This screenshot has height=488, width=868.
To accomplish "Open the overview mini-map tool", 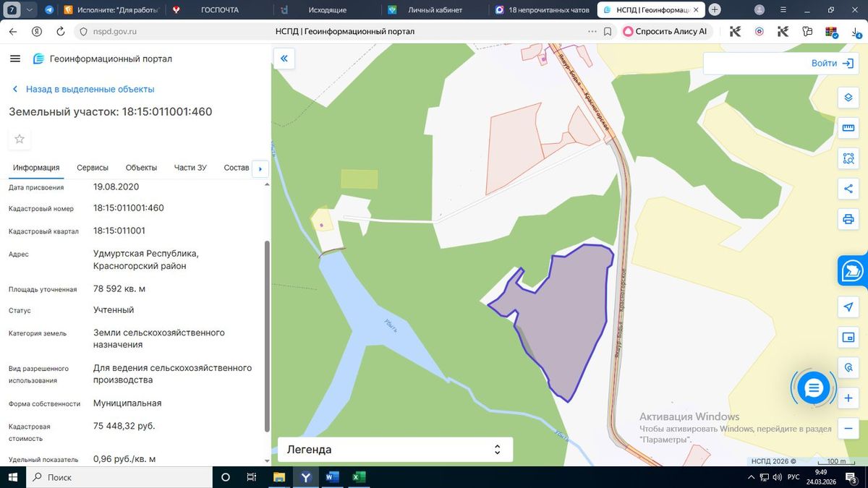I will tap(848, 338).
